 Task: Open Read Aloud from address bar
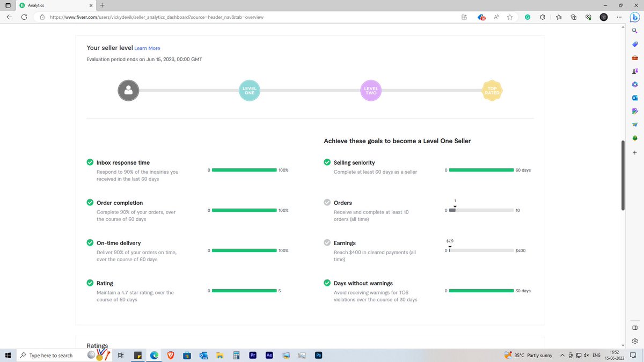pos(496,17)
